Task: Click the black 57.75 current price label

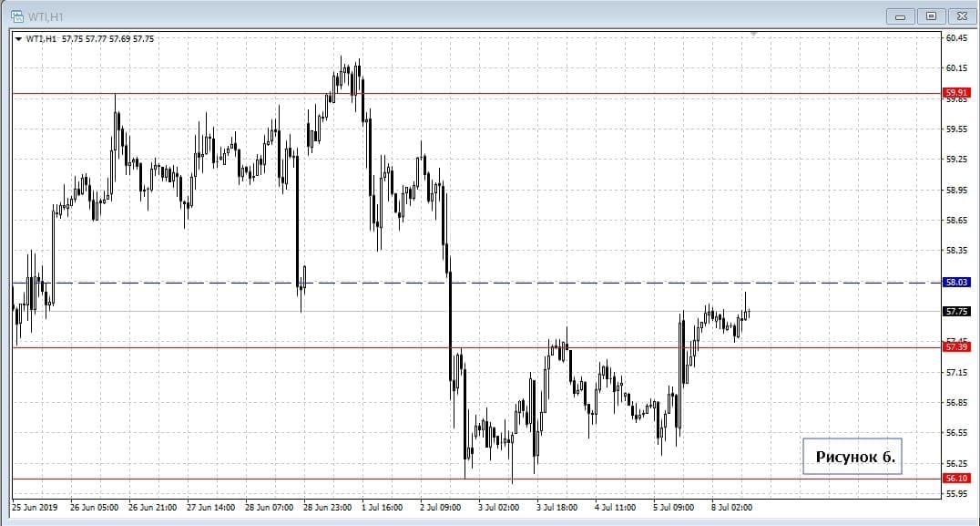Action: (x=957, y=312)
